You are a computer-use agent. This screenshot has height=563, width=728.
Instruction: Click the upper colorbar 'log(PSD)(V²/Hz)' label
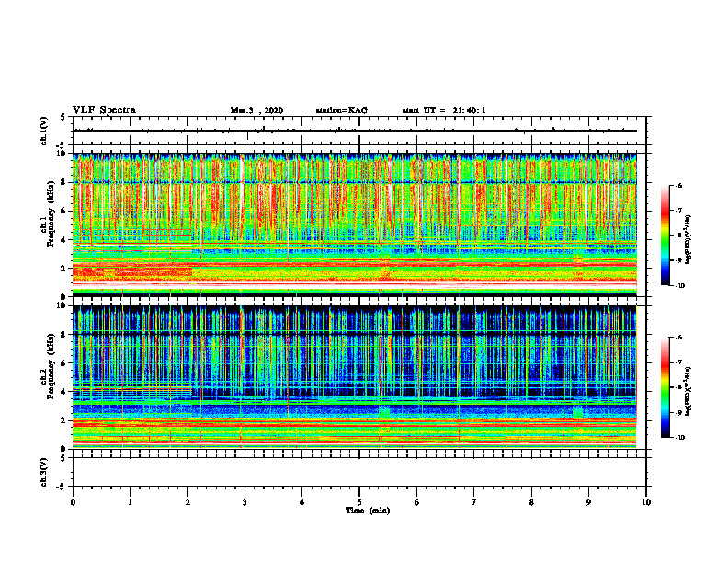point(689,240)
